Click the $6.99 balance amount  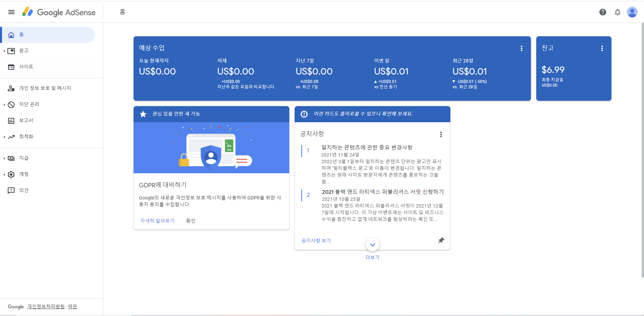[x=553, y=70]
